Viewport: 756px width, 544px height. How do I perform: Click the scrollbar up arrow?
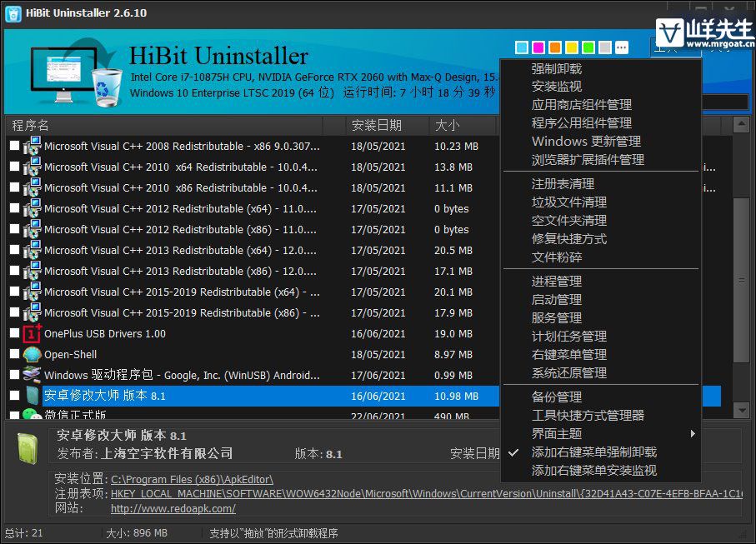click(741, 125)
